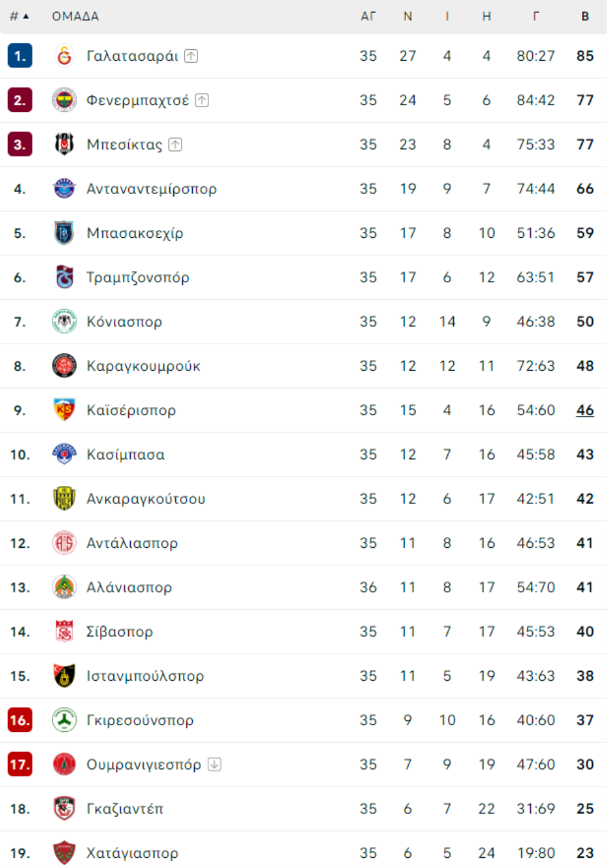Sort by the ΑΓ column header
The width and height of the screenshot is (607, 868).
coord(368,17)
